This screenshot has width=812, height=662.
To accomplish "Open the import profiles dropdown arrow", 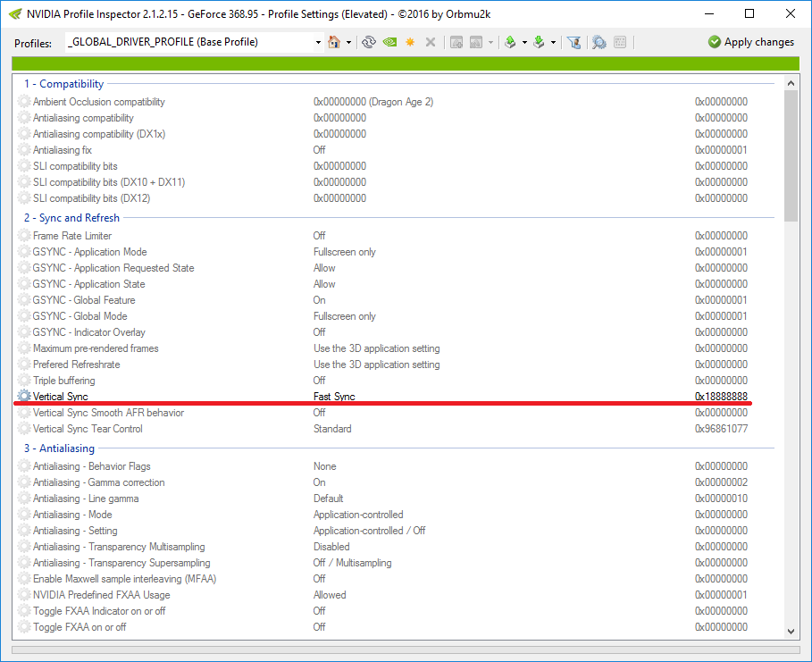I will (553, 43).
